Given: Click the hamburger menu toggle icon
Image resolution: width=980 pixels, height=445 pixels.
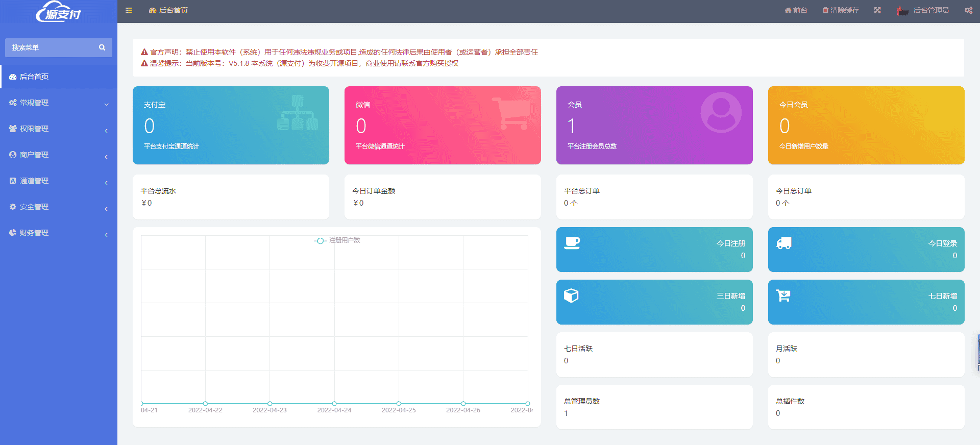Looking at the screenshot, I should [129, 10].
